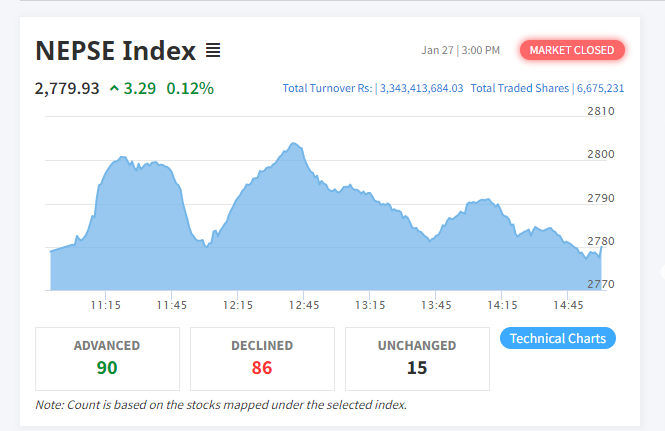665x431 pixels.
Task: Click the chart peak near 12:45
Action: (x=294, y=145)
